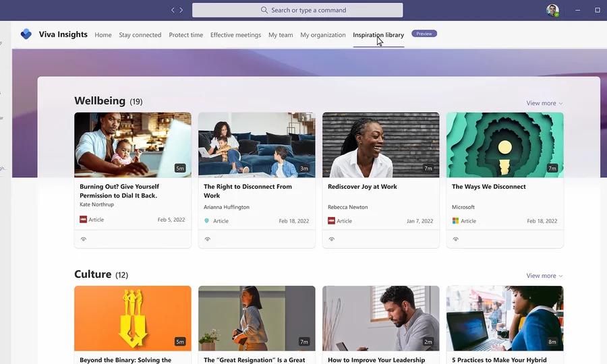The width and height of the screenshot is (607, 364).
Task: Click HBR source icon on Burning Out card
Action: pos(83,219)
